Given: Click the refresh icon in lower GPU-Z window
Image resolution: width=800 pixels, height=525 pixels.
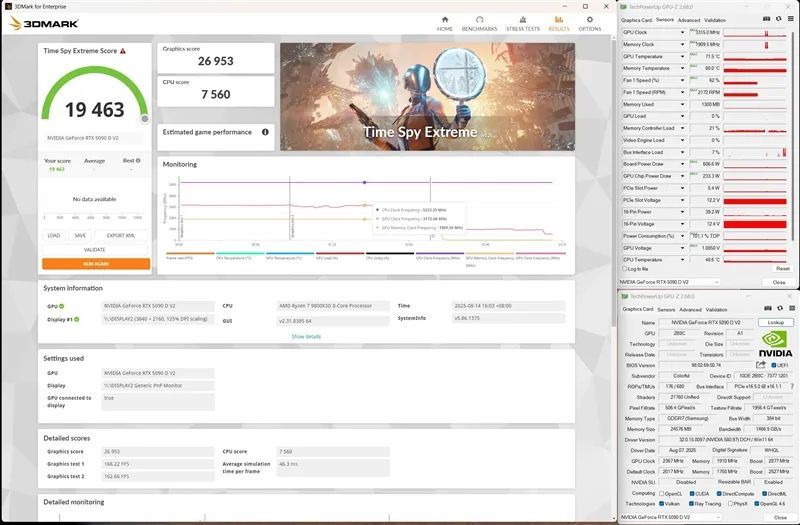Looking at the screenshot, I should coord(780,309).
